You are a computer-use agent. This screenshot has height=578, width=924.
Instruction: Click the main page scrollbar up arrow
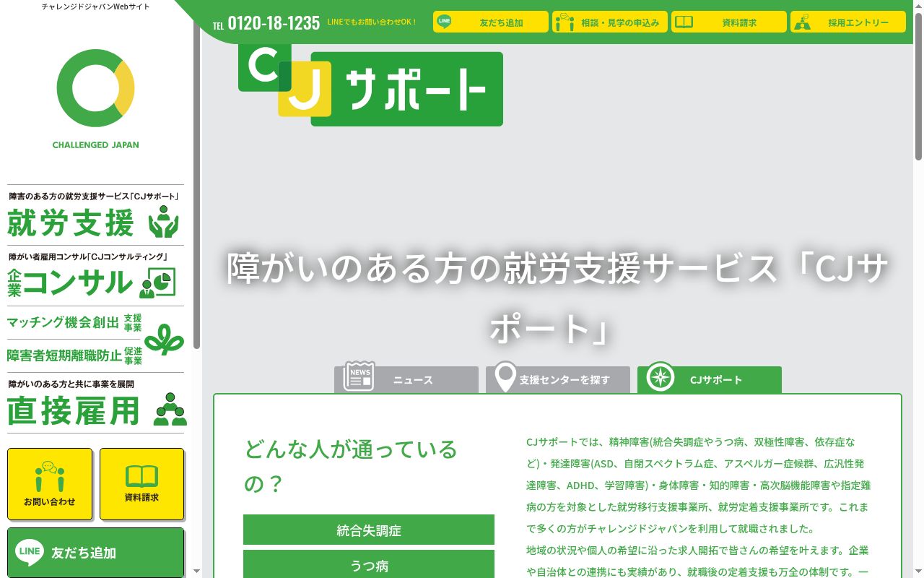point(918,4)
